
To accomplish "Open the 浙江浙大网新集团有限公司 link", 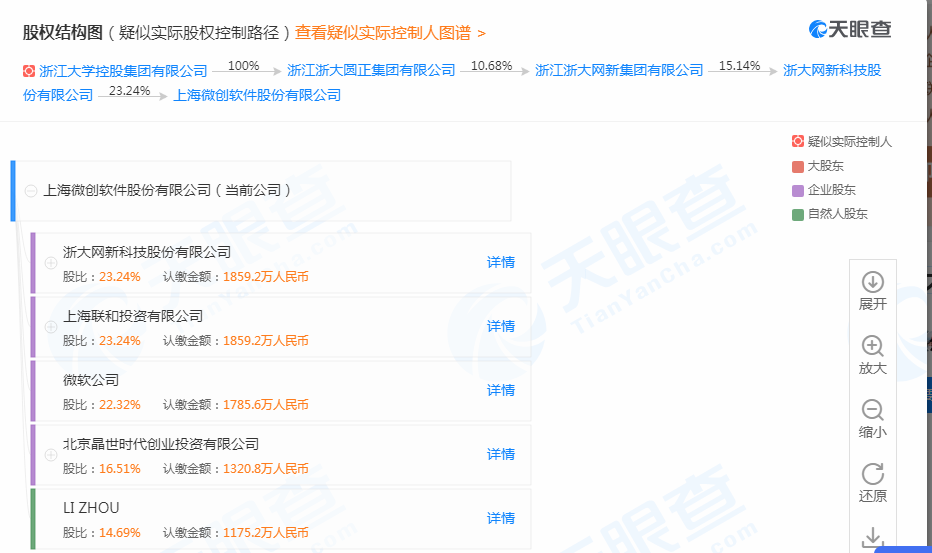I will pos(619,71).
